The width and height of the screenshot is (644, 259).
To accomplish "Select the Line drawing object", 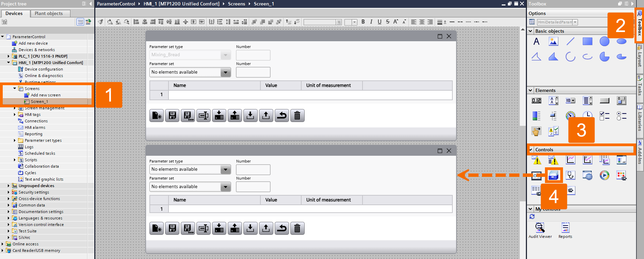I will [570, 42].
